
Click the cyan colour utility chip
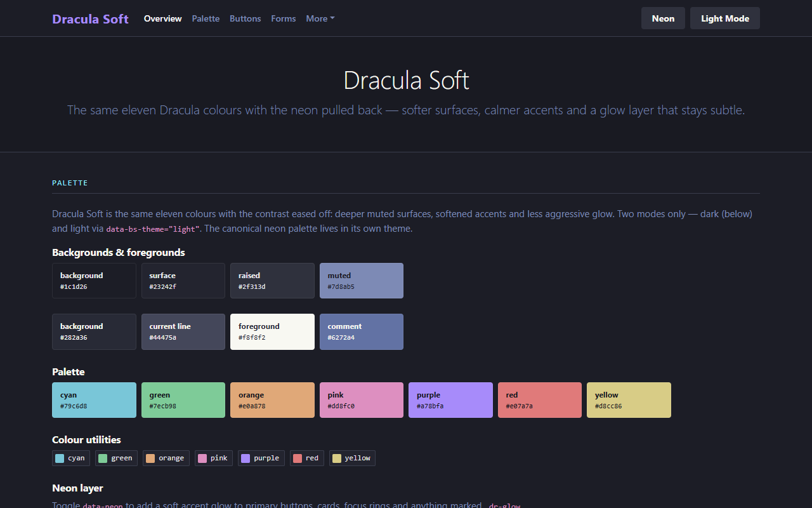click(x=71, y=458)
